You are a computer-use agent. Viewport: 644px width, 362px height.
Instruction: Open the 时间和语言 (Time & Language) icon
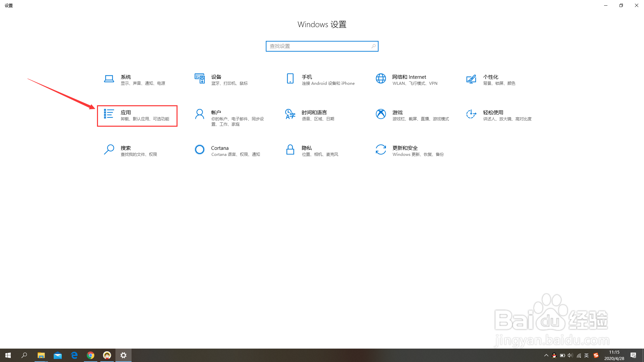(x=290, y=114)
